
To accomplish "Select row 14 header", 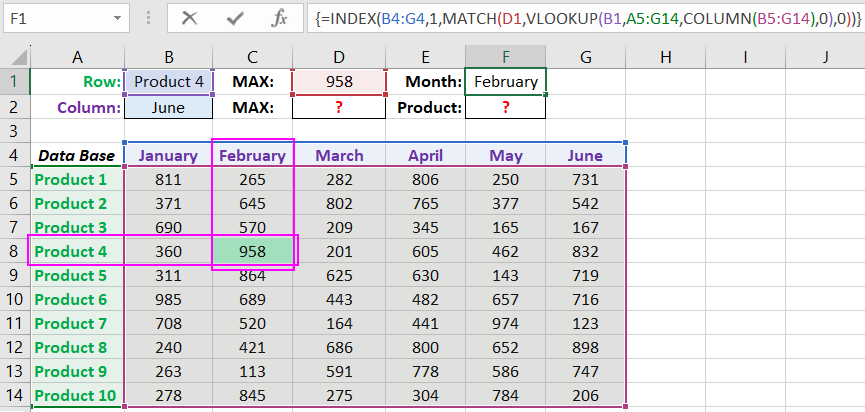I will tap(14, 395).
